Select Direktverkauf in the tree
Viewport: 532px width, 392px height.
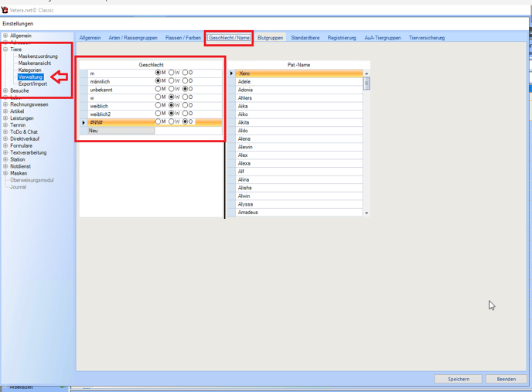[25, 139]
